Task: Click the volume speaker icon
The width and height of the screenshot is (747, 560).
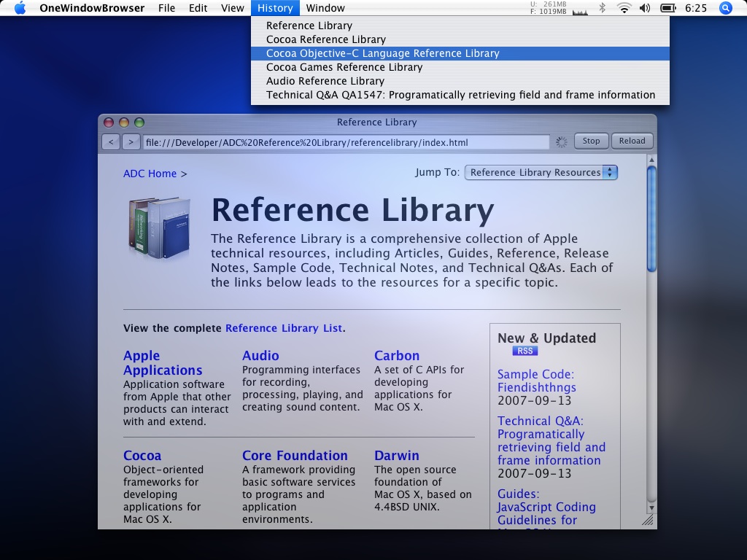Action: tap(645, 8)
